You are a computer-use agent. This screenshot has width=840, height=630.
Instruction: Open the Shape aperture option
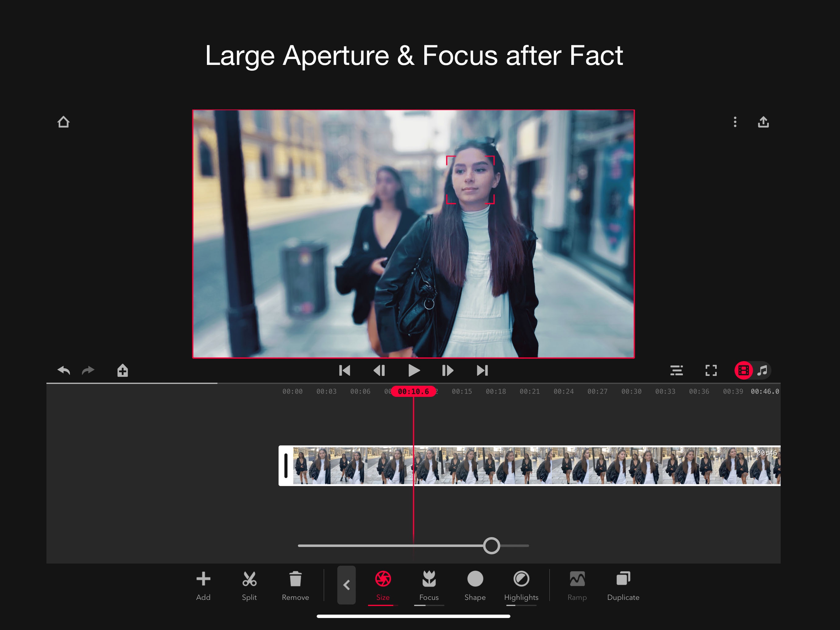pyautogui.click(x=475, y=585)
